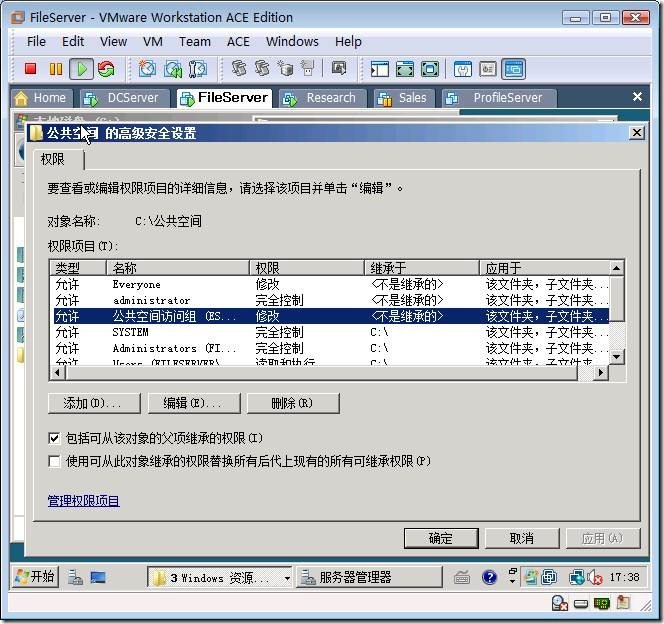Click the capture screen toolbar icon
664x624 pixels.
[x=338, y=68]
